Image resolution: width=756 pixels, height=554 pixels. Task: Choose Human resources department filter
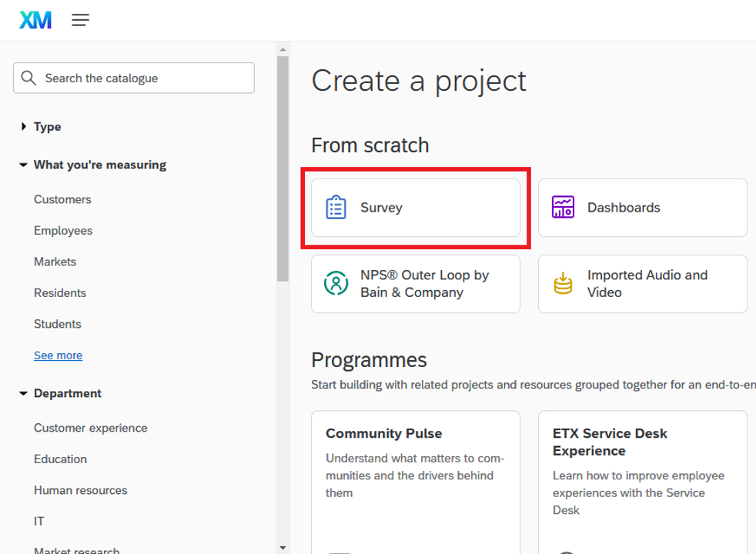tap(81, 490)
